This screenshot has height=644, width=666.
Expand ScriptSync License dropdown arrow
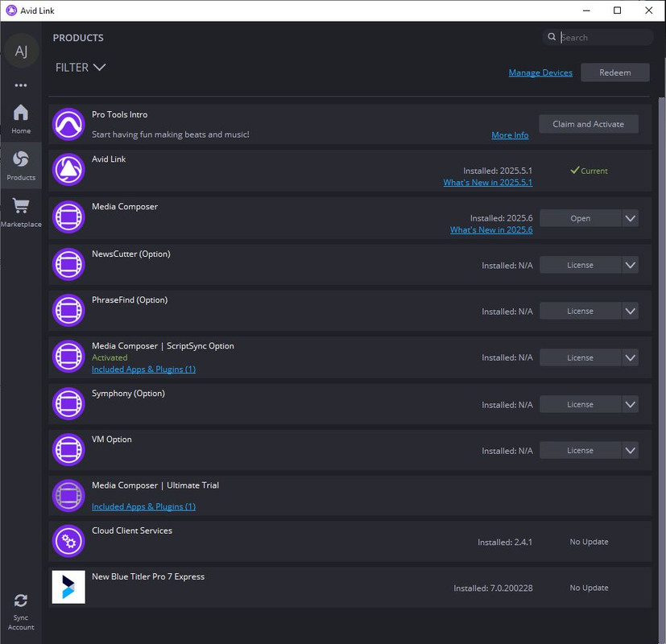(x=631, y=358)
